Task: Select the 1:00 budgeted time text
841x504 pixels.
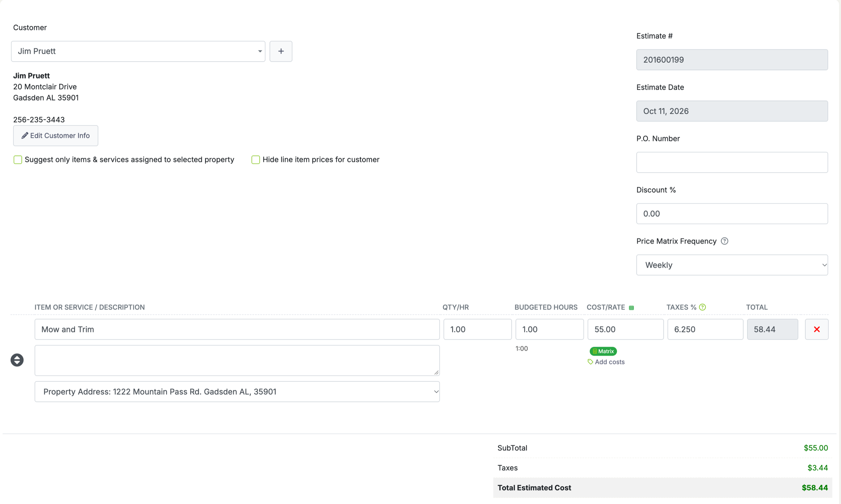Action: 521,348
